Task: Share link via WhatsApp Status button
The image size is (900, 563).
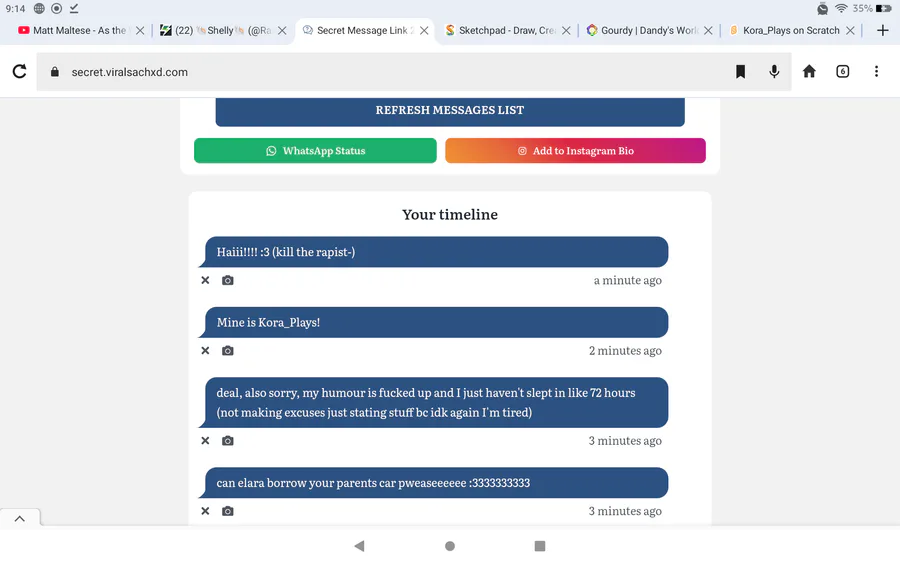Action: [315, 151]
